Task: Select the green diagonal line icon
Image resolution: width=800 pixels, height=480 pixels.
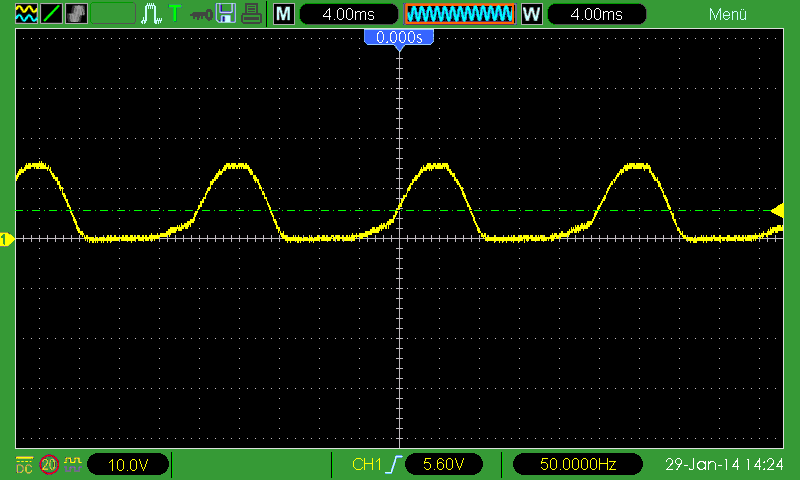Action: 52,14
